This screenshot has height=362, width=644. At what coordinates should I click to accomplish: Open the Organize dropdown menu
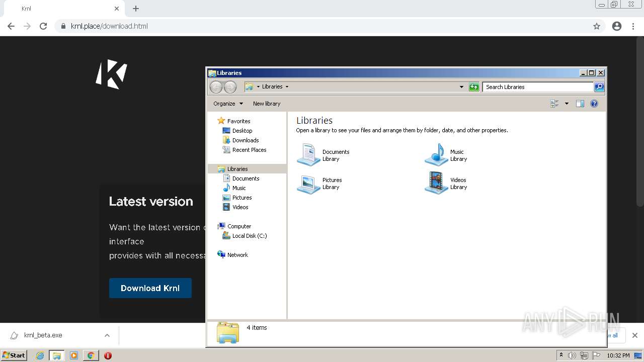click(x=228, y=104)
